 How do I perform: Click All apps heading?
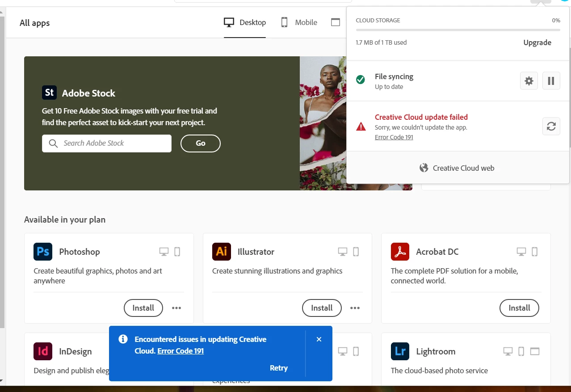34,23
